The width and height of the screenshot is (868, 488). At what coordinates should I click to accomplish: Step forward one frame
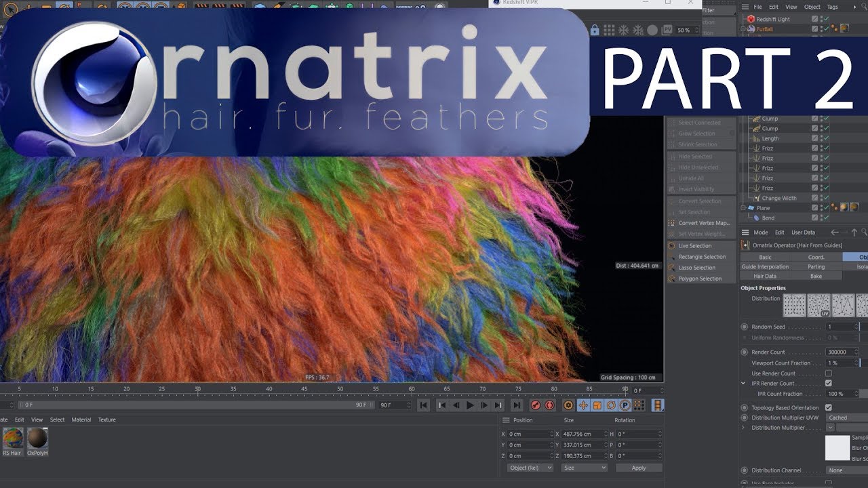click(484, 405)
